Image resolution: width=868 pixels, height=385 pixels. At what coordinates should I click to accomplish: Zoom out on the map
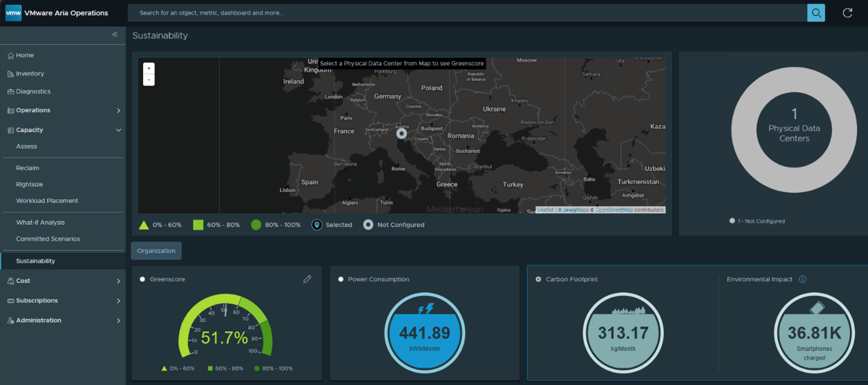149,80
